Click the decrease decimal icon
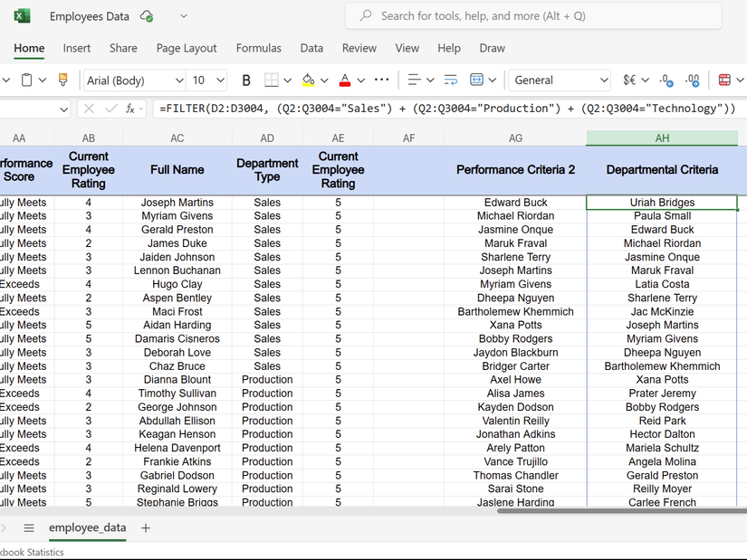 (693, 81)
